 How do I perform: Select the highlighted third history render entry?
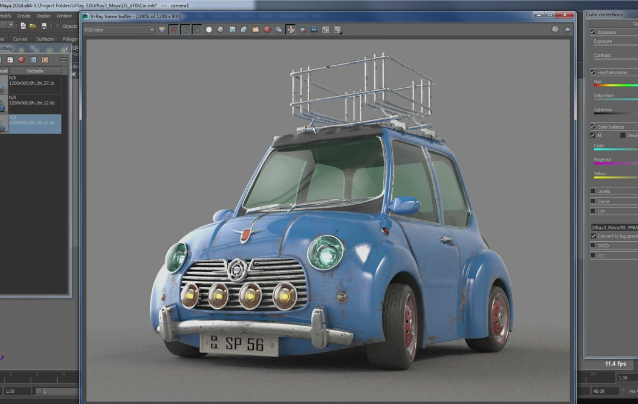(x=31, y=124)
